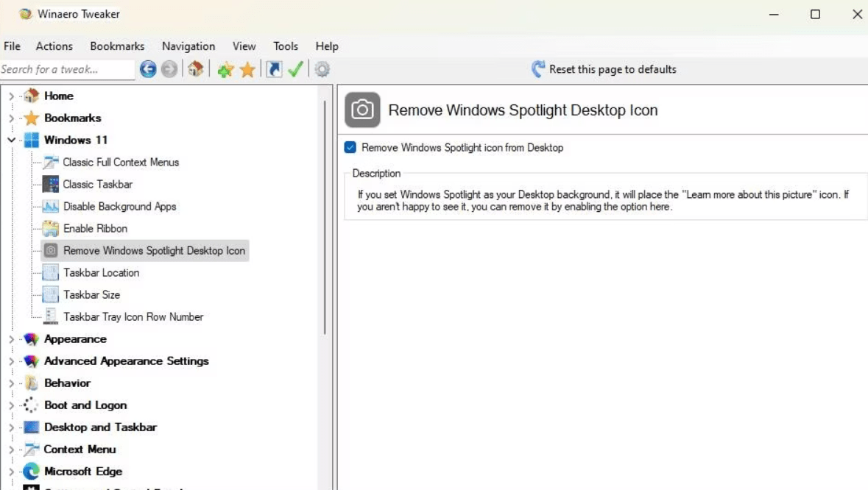Click the Taskbar Location icon
The image size is (868, 490).
(x=51, y=273)
